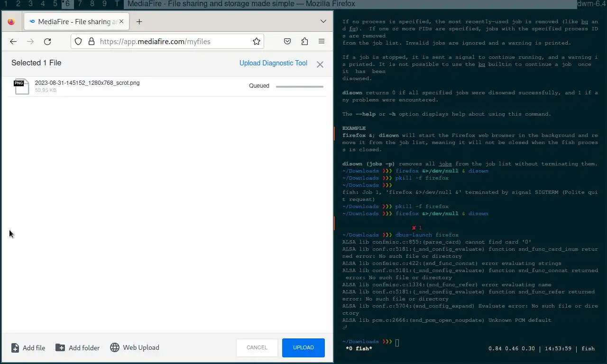
Task: Go back with the back arrow
Action: click(13, 42)
